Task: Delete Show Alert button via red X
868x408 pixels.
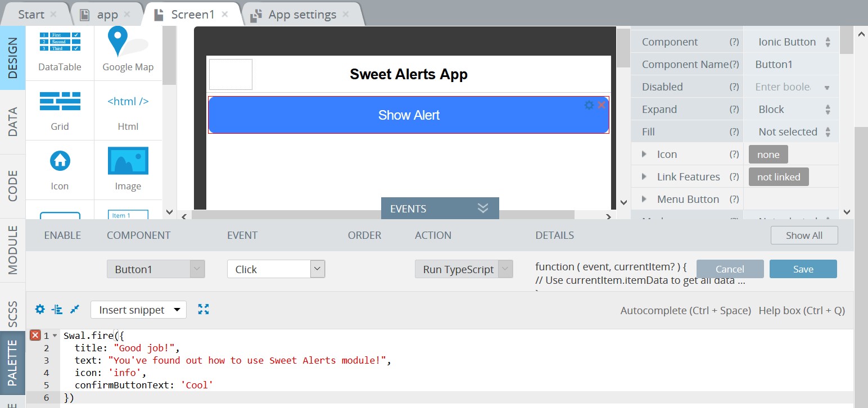Action: (602, 105)
